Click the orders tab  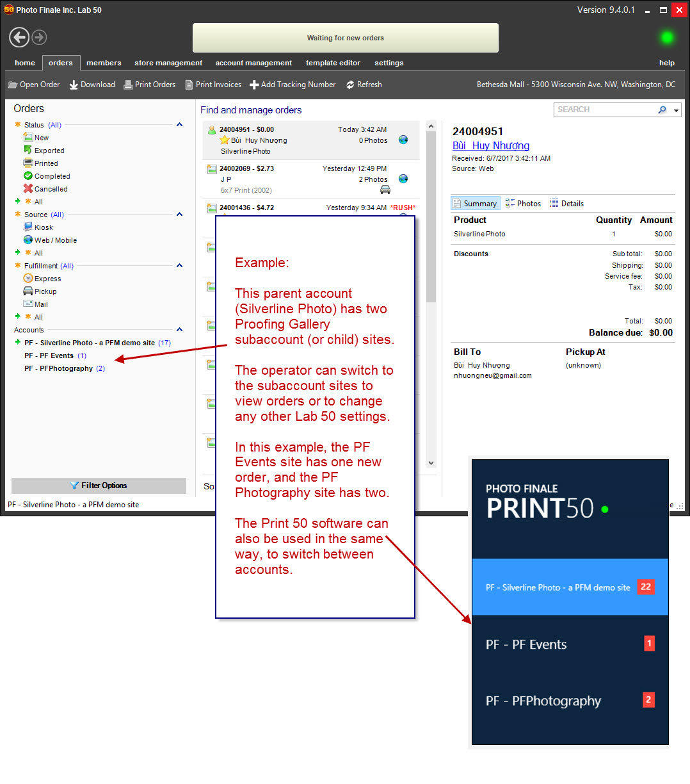tap(61, 63)
